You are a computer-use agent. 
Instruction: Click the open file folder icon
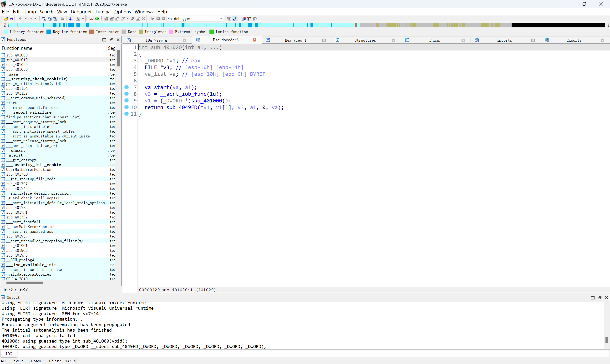pos(6,19)
